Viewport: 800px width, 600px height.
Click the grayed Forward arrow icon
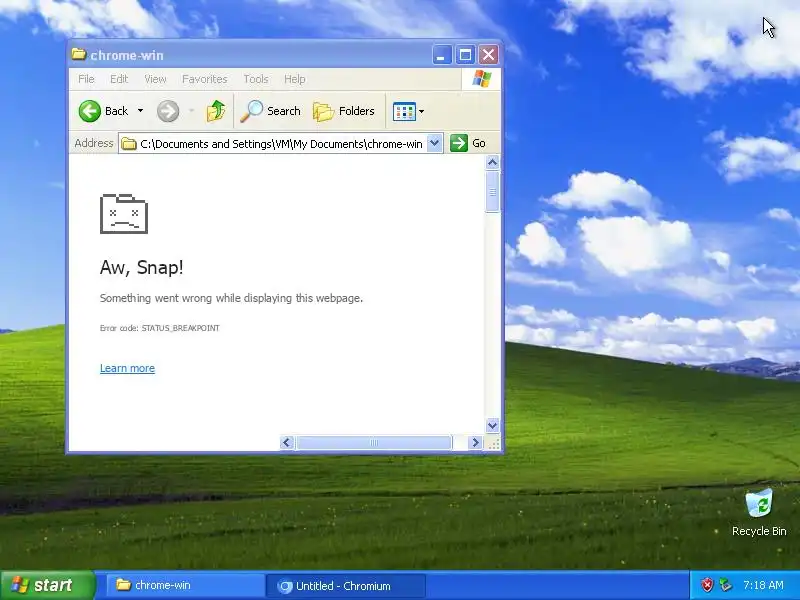[168, 111]
